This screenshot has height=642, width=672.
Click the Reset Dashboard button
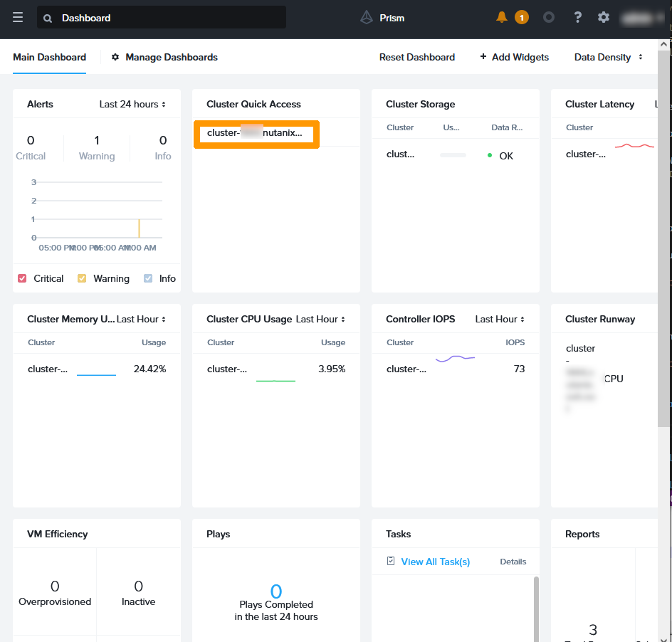point(416,57)
